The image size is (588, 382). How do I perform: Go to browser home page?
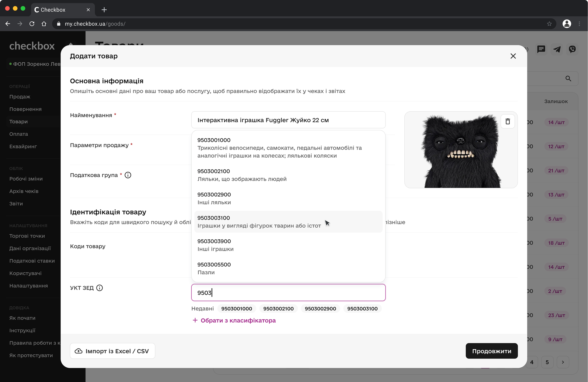click(x=44, y=24)
